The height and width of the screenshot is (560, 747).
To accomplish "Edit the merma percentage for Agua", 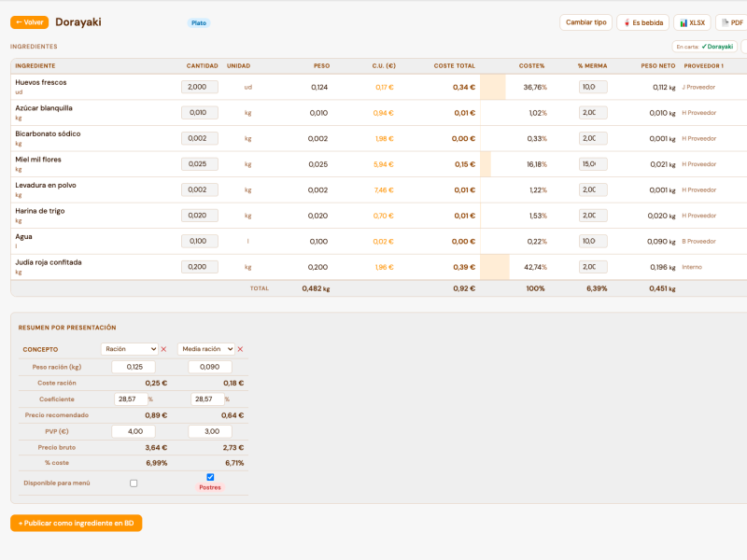I will 593,242.
